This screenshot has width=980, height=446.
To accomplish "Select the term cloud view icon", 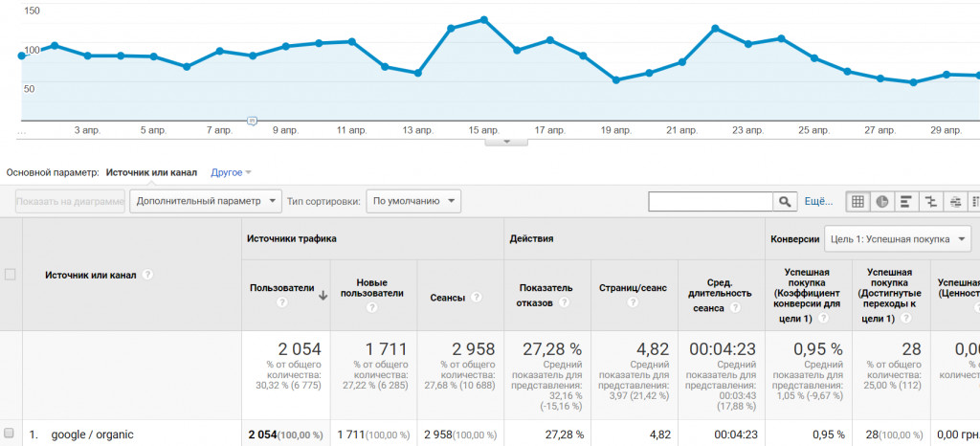I will [955, 201].
